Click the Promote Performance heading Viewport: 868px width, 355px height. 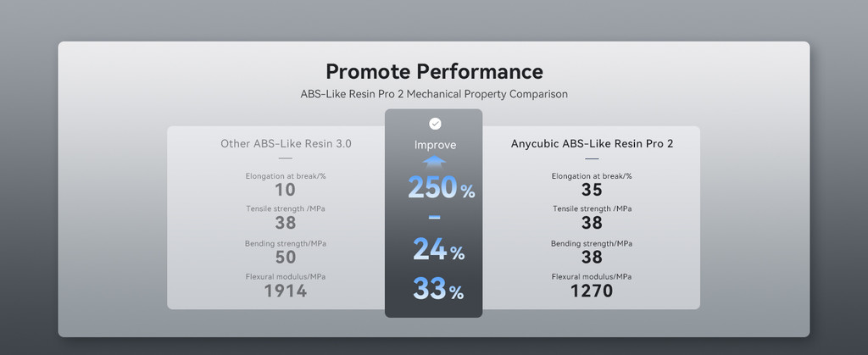click(434, 71)
